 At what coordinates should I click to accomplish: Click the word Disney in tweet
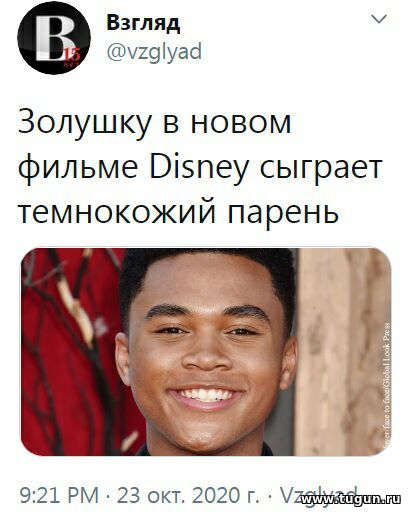pos(199,167)
